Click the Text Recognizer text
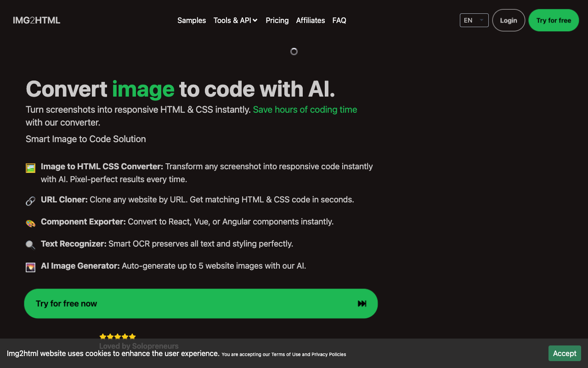 73,244
